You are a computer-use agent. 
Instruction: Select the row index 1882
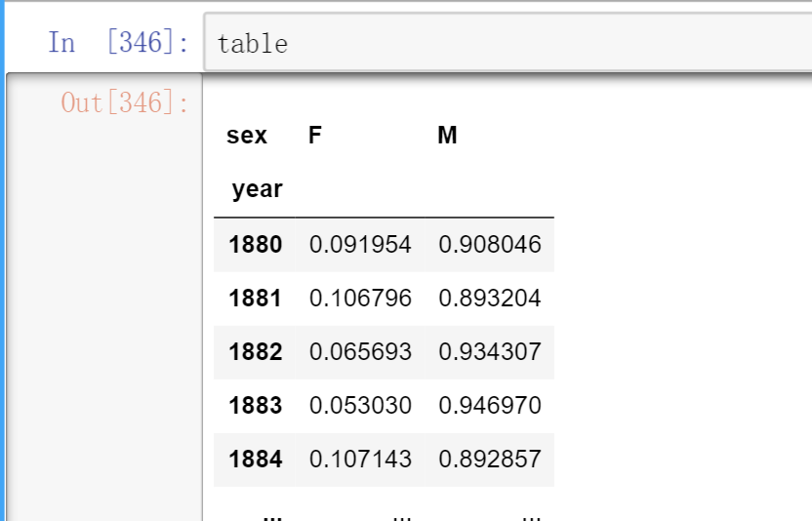256,352
